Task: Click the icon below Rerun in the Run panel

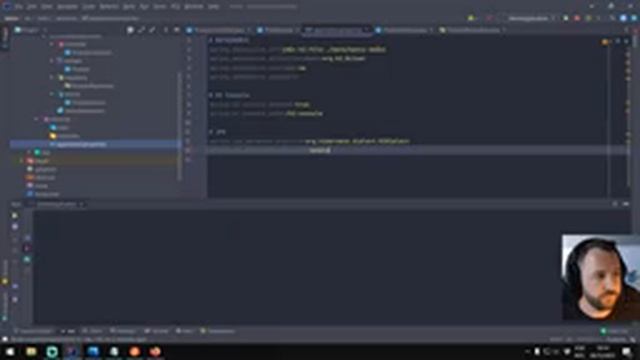Action: tap(15, 226)
